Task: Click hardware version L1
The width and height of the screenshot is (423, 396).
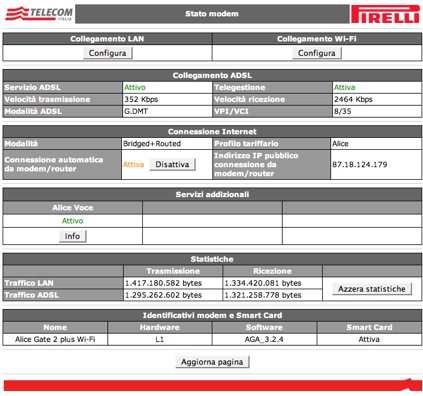Action: 159,339
